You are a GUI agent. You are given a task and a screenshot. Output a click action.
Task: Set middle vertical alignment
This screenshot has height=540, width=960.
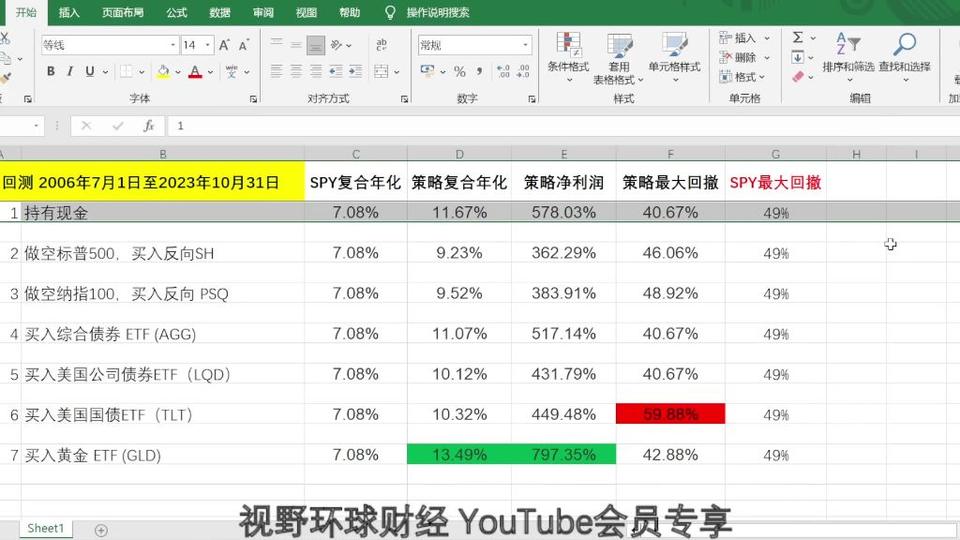click(296, 45)
